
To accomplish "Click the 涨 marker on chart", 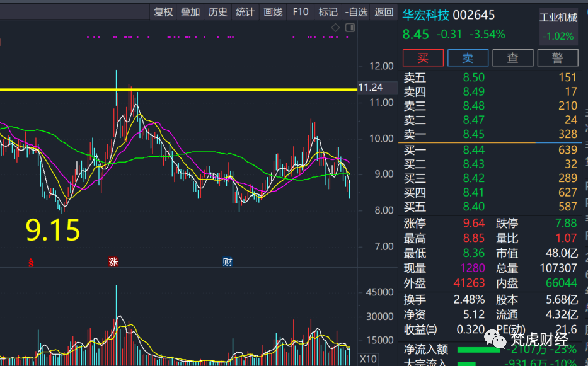I will point(113,262).
